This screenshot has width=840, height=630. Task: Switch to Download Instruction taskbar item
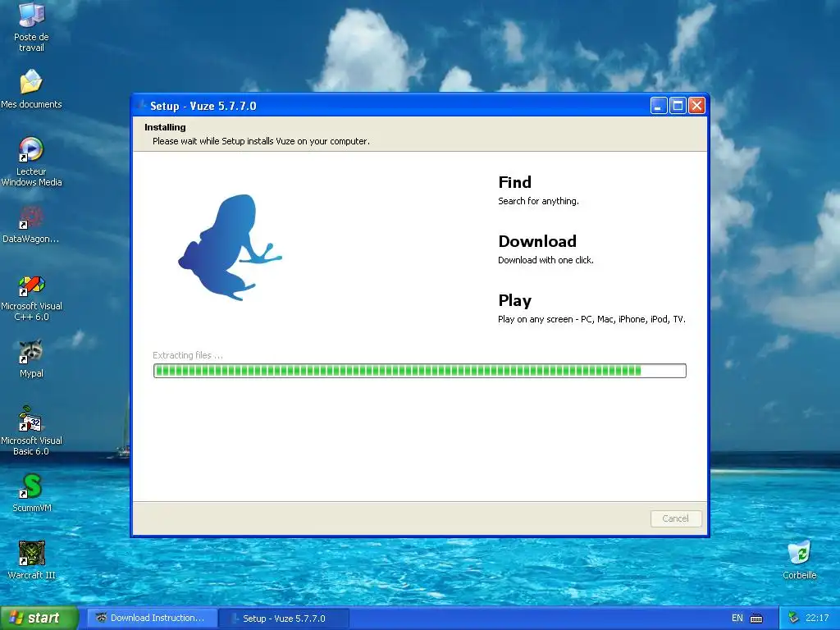click(x=152, y=618)
